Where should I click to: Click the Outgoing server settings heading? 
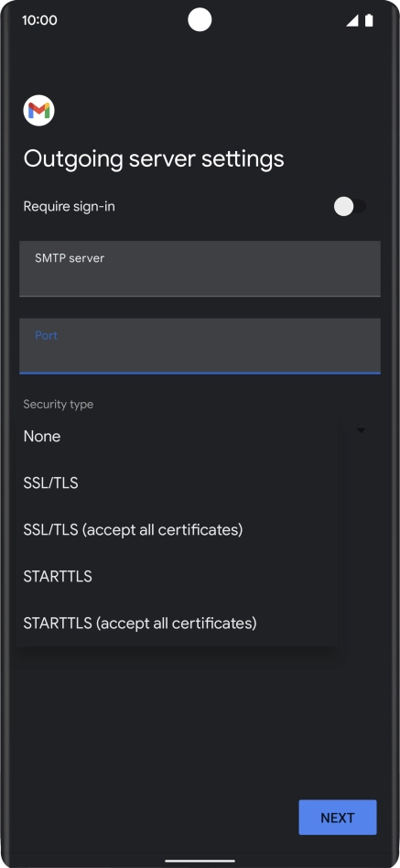click(x=154, y=159)
